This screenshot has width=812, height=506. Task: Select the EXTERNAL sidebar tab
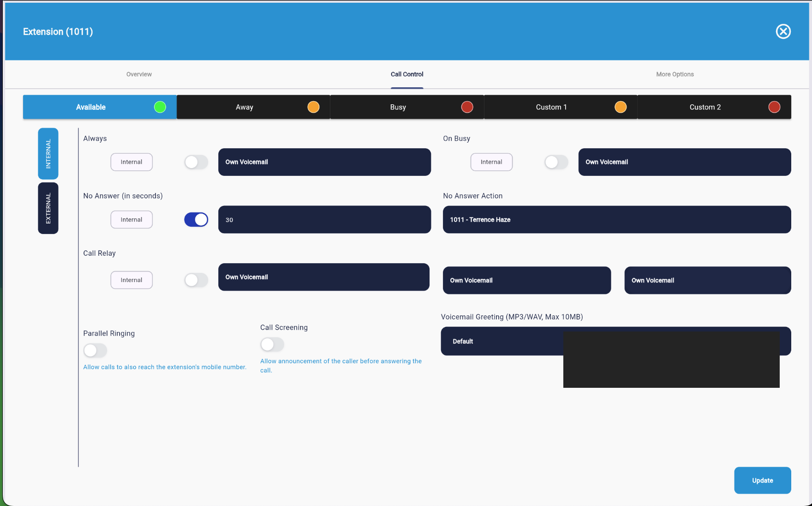(x=48, y=208)
